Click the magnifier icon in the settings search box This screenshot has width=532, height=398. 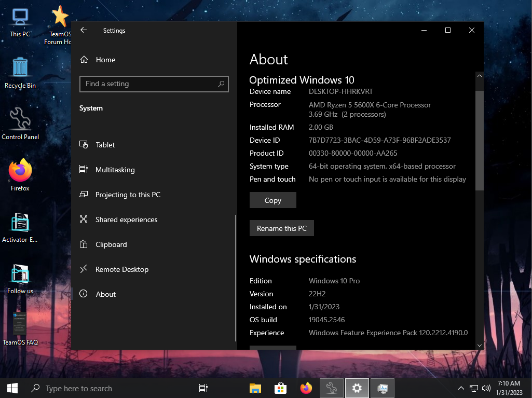click(221, 84)
